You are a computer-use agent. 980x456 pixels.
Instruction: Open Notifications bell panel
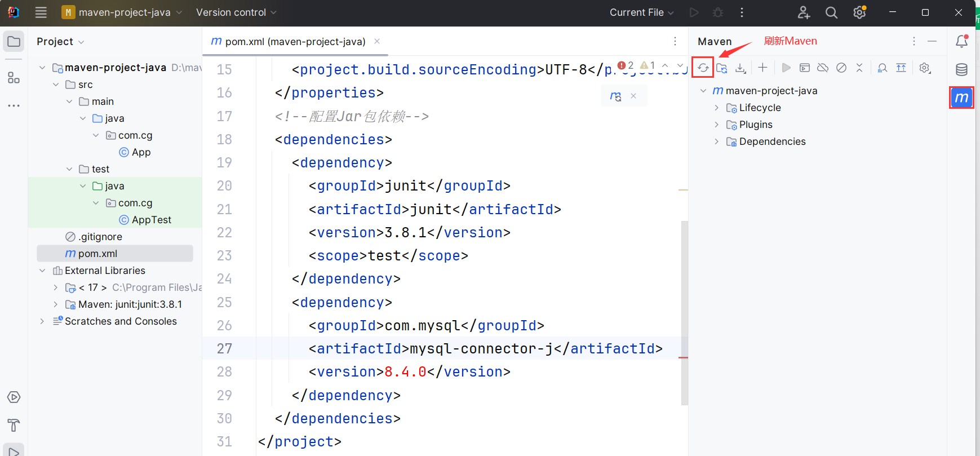coord(962,41)
